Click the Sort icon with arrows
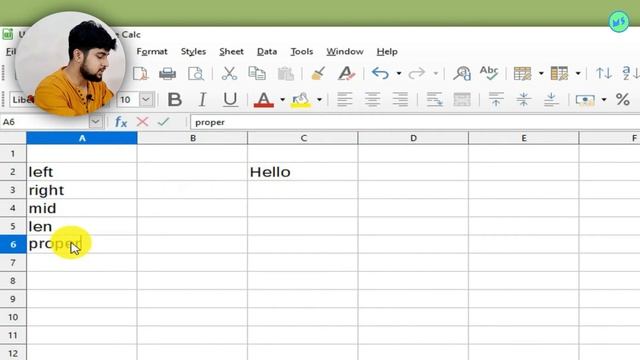The height and width of the screenshot is (360, 640). point(604,73)
